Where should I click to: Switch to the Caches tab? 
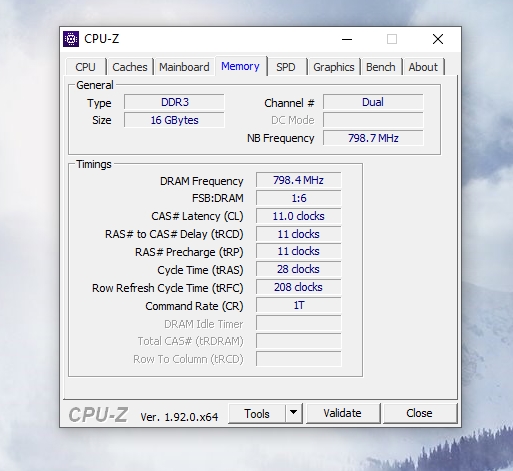pyautogui.click(x=130, y=67)
